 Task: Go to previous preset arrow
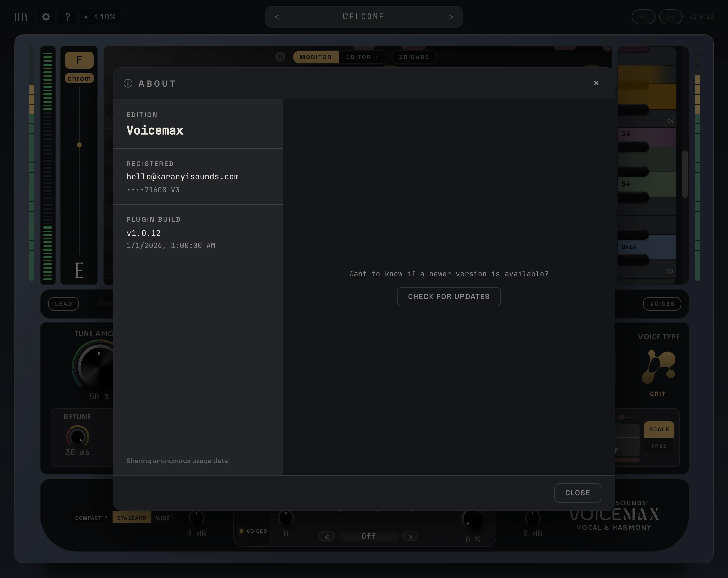(x=277, y=17)
